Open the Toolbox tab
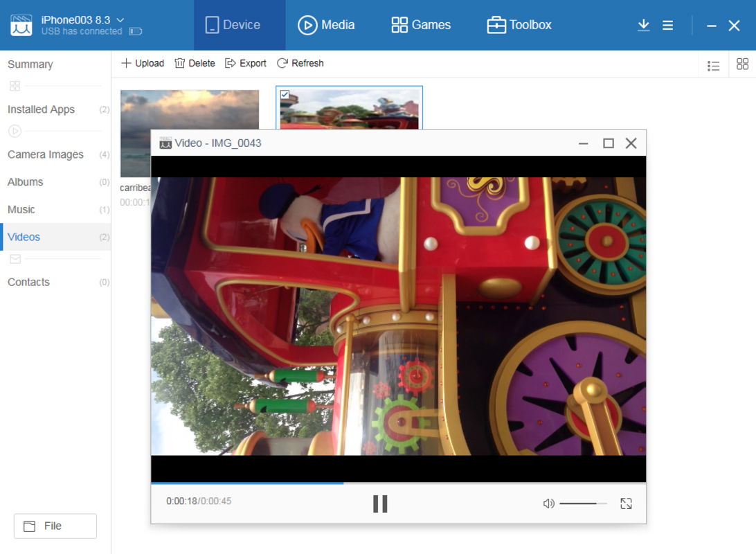756x554 pixels. pyautogui.click(x=519, y=25)
